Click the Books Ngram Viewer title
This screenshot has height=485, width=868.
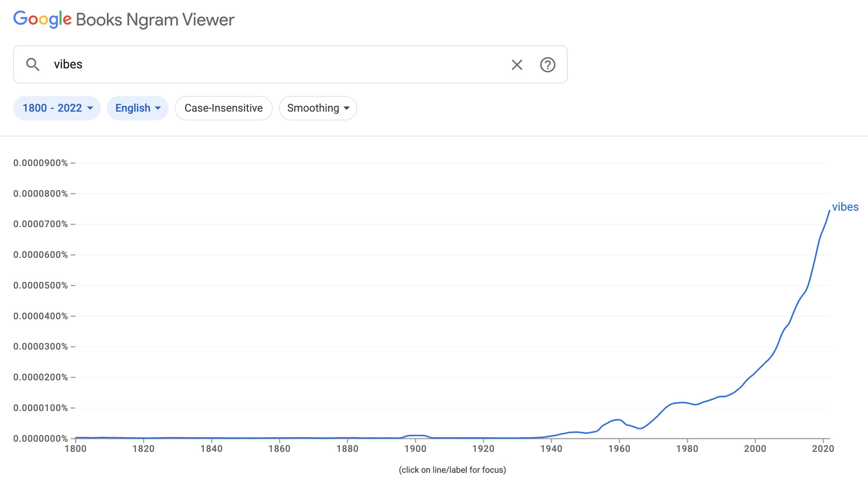(155, 20)
